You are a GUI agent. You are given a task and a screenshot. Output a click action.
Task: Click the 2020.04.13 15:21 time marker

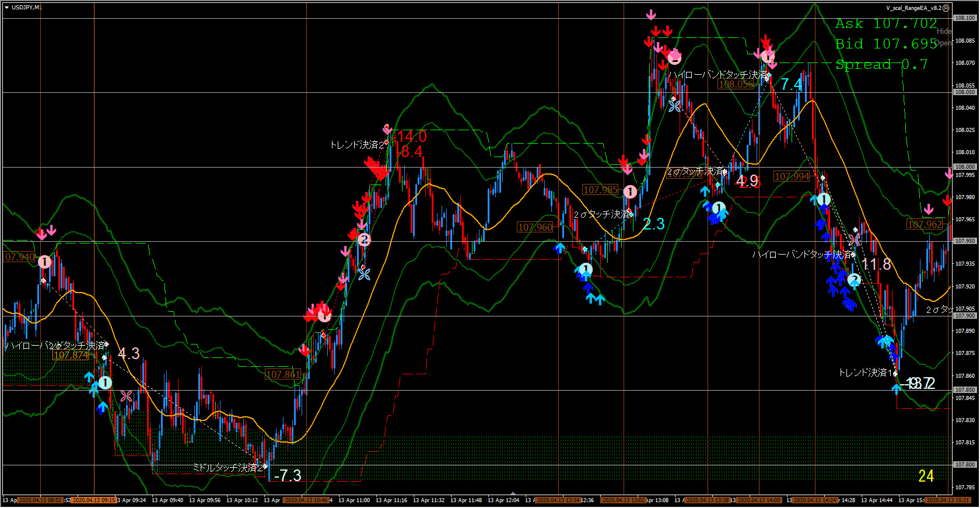point(948,500)
